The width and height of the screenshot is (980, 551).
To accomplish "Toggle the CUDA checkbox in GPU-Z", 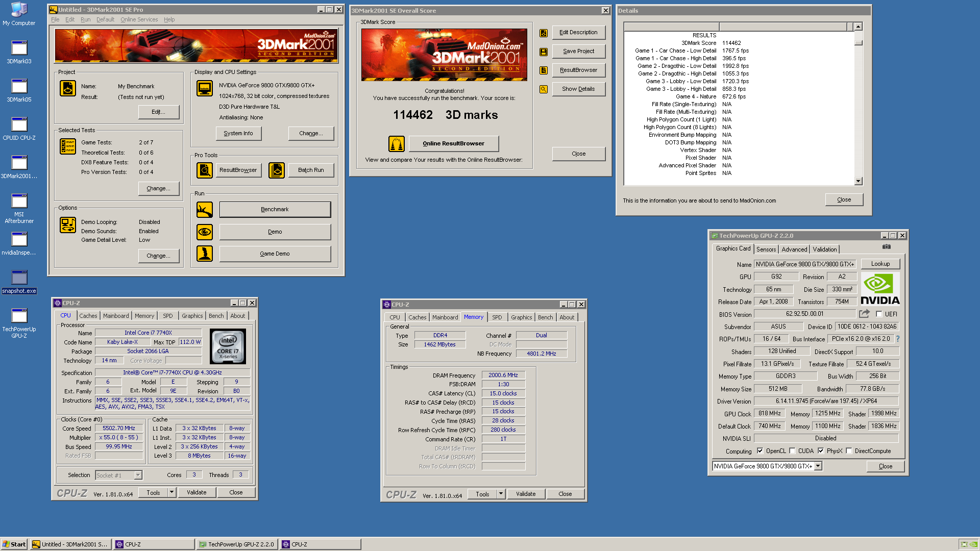I will (x=792, y=451).
